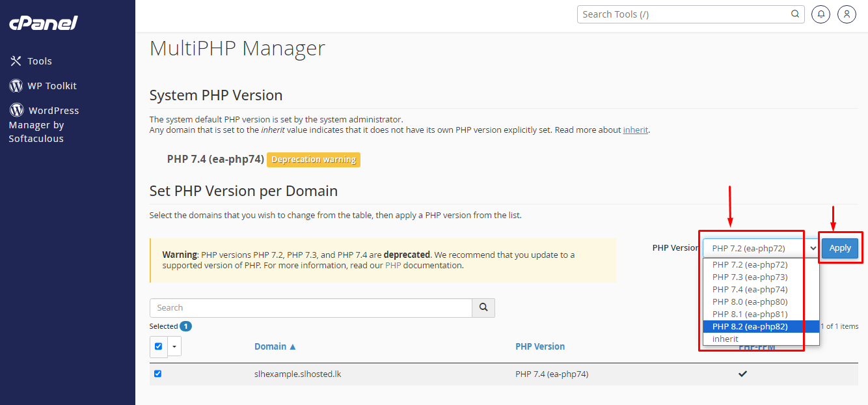This screenshot has height=405, width=868.
Task: Choose PHP 8.2 (ea-php82) option
Action: [x=750, y=327]
